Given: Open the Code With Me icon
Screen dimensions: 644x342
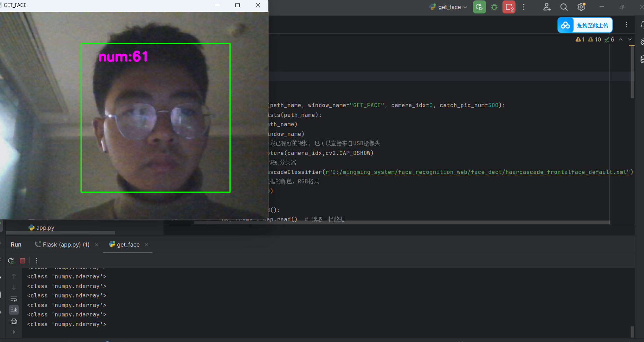Looking at the screenshot, I should tap(547, 7).
